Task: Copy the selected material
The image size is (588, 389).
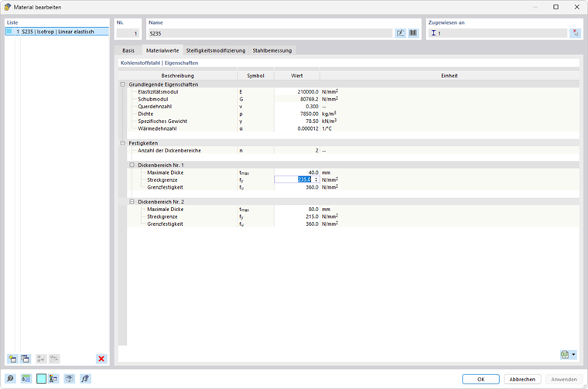Action: 25,359
